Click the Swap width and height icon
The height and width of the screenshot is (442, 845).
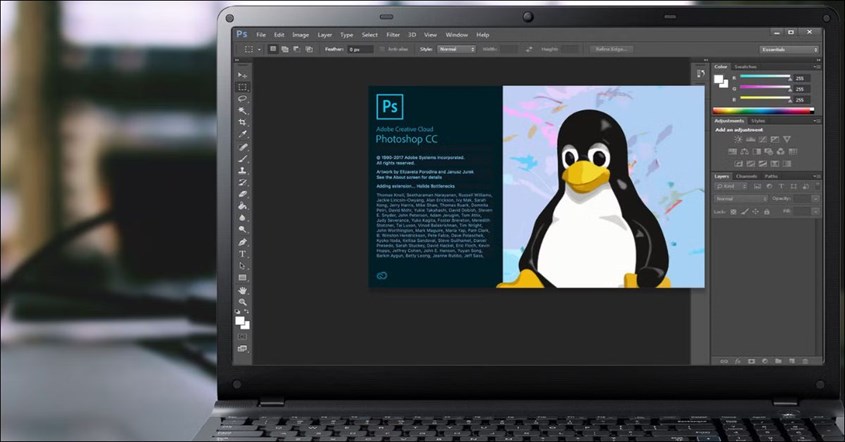[x=529, y=49]
